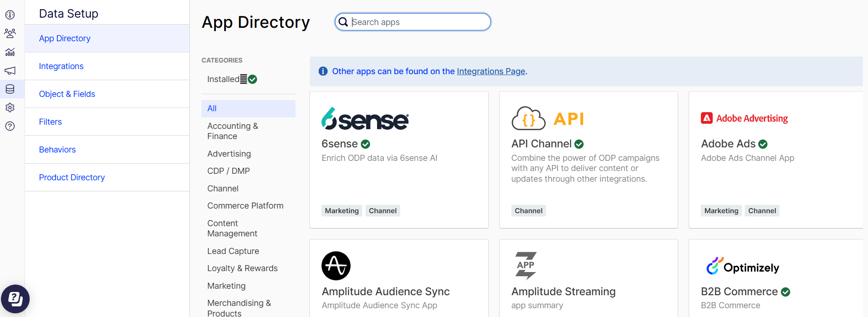Click the Adobe Advertising logo
This screenshot has width=868, height=317.
[x=744, y=118]
